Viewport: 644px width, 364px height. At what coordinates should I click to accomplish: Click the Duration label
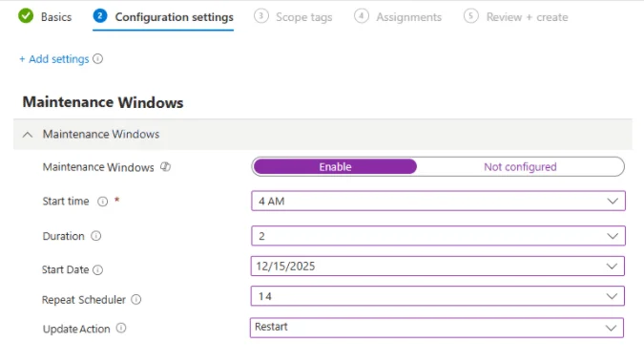(63, 236)
